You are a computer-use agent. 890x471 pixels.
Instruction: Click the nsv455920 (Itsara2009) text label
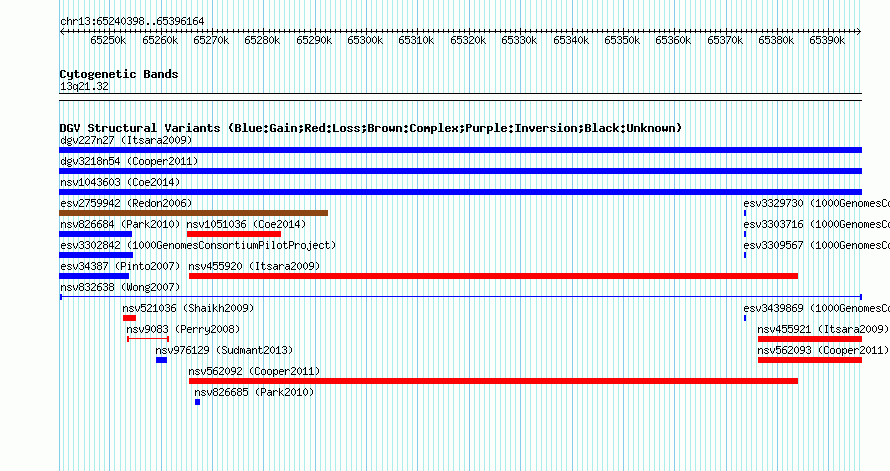tap(254, 266)
